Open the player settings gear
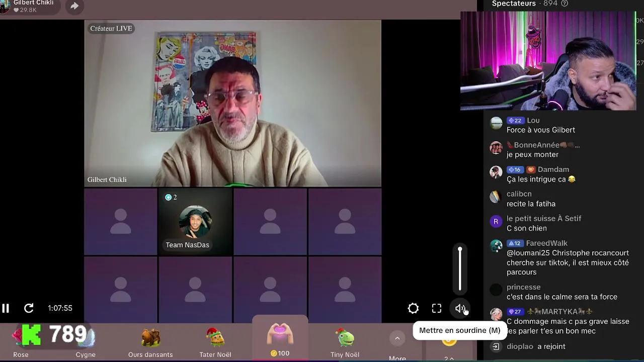The height and width of the screenshot is (362, 644). (x=413, y=309)
